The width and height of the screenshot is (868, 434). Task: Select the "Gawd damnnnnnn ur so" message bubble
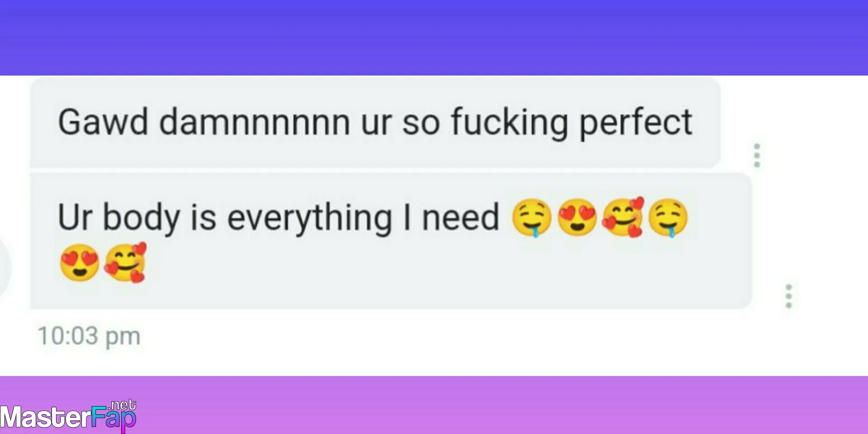click(375, 123)
